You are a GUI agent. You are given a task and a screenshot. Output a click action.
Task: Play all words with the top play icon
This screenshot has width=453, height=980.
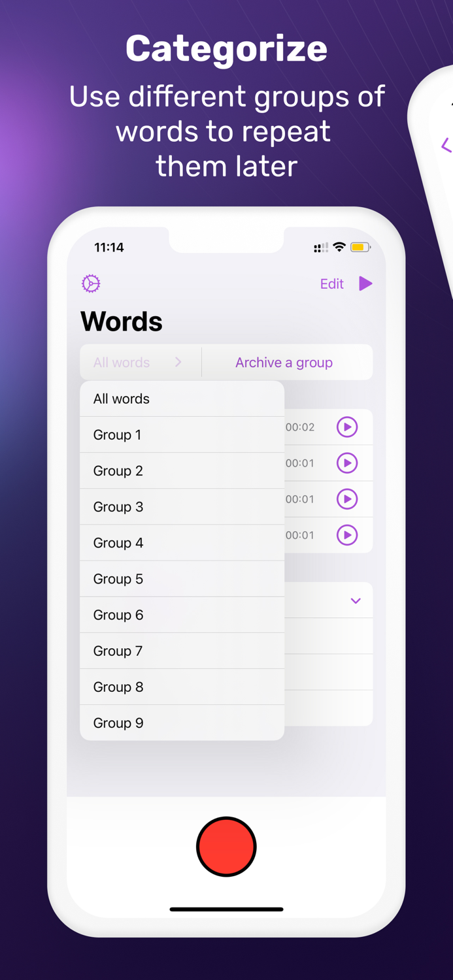tap(365, 284)
